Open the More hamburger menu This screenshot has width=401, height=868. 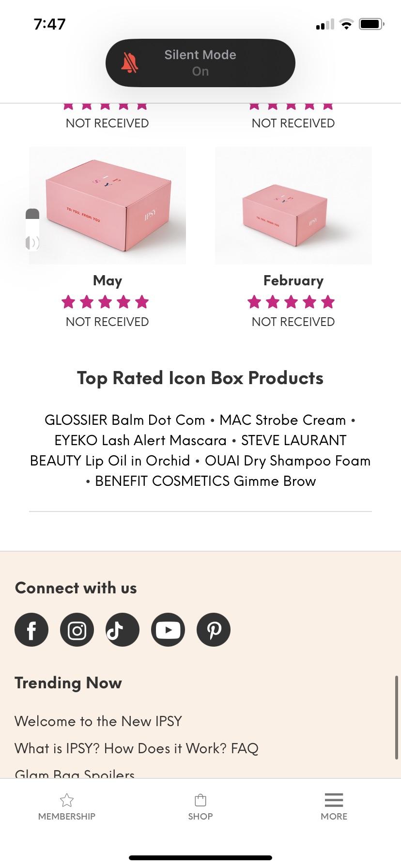[334, 800]
